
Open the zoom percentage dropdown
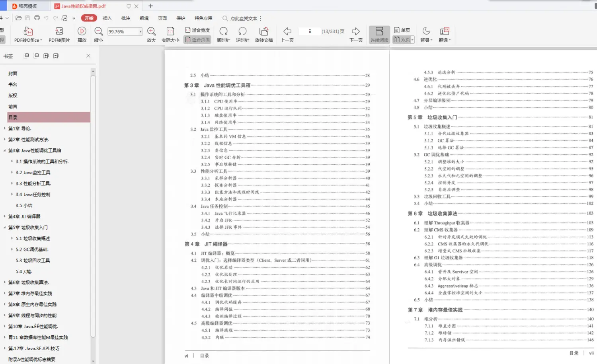point(140,31)
